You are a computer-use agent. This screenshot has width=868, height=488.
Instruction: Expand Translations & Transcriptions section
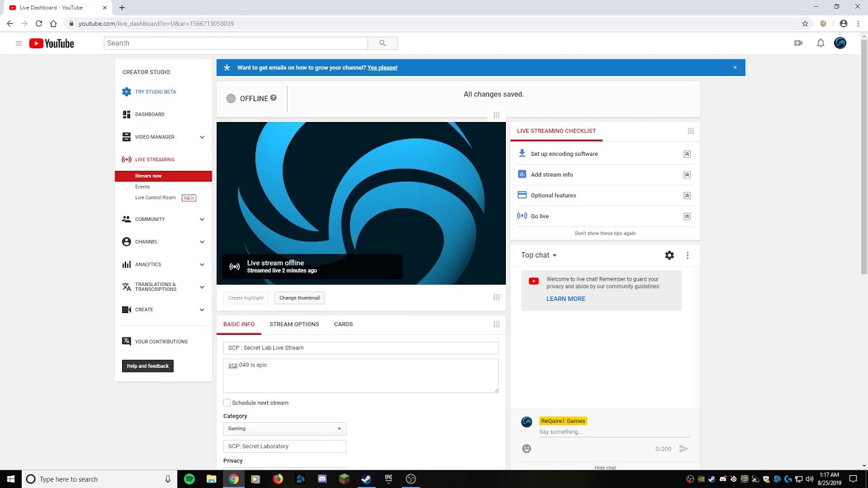(202, 287)
